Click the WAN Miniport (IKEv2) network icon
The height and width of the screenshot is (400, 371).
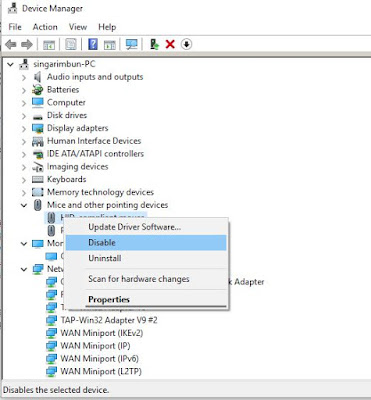(51, 333)
